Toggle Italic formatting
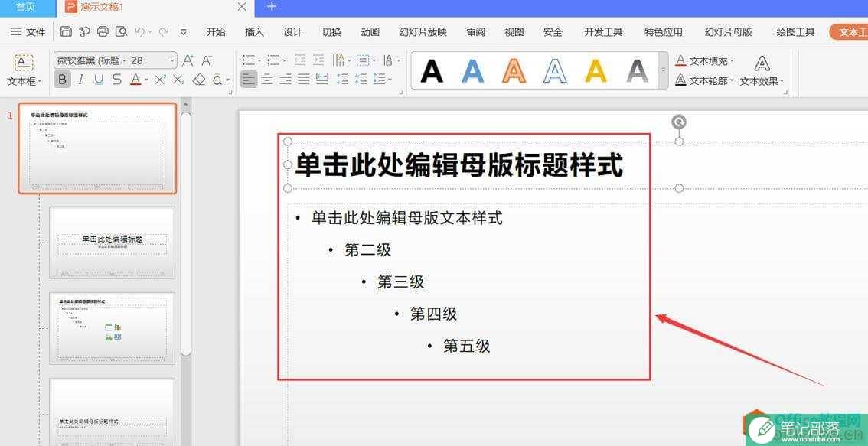868x446 pixels. click(x=81, y=80)
